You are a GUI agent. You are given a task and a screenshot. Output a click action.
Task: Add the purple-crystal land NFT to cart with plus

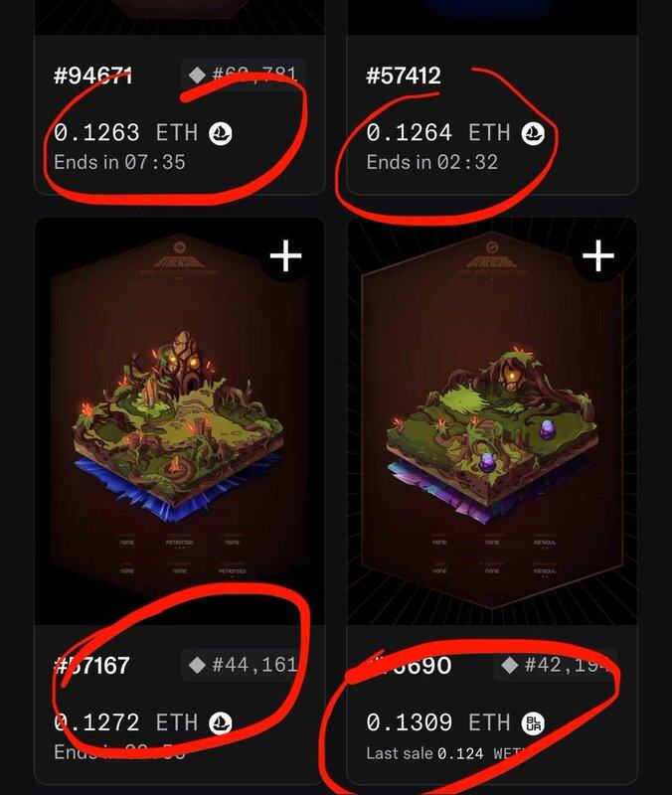point(598,255)
